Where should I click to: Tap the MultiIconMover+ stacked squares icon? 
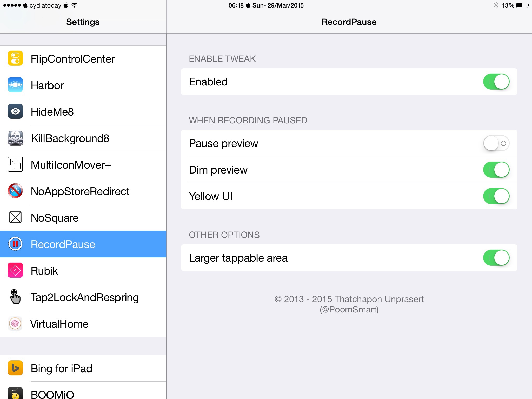(x=15, y=164)
